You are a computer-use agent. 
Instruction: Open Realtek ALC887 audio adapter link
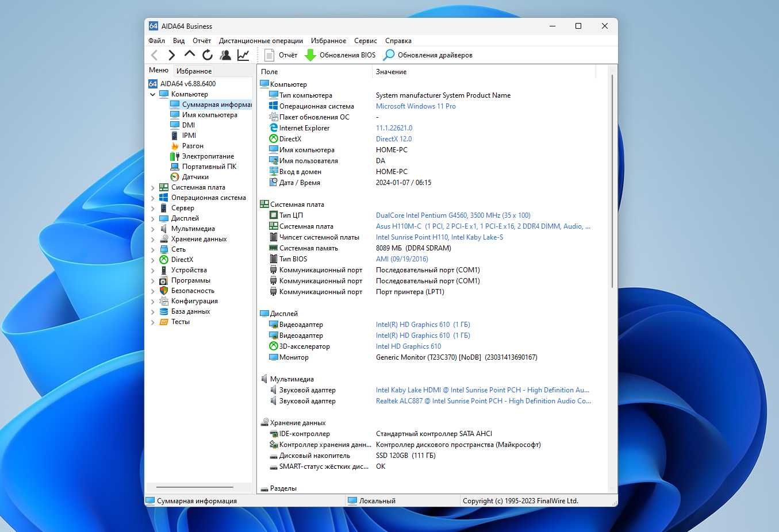[483, 401]
